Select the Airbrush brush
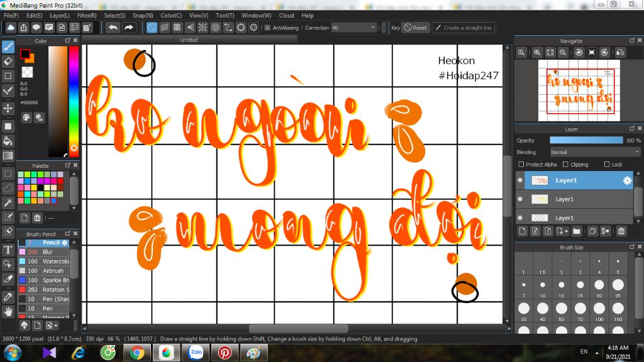 point(43,270)
